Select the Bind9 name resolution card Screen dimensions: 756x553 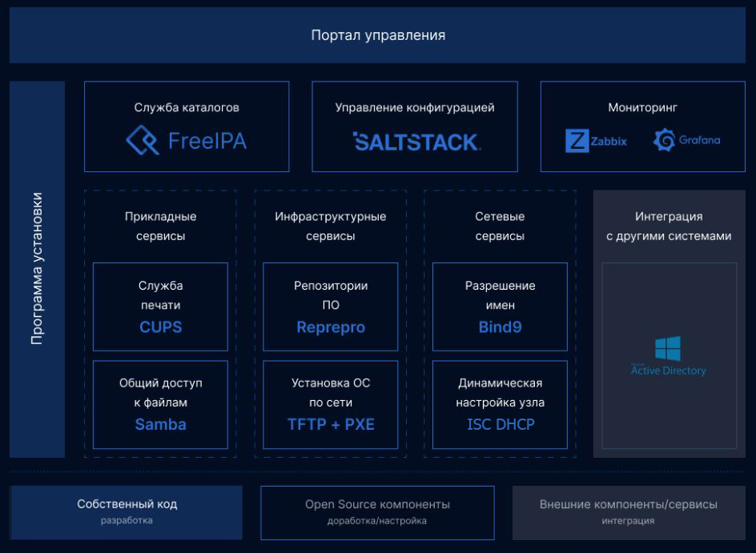pyautogui.click(x=500, y=307)
